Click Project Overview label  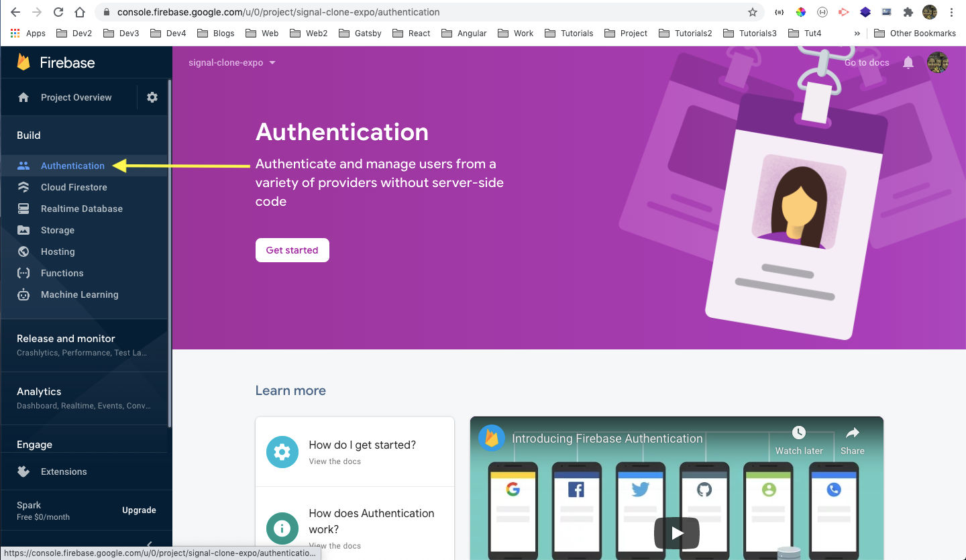76,97
